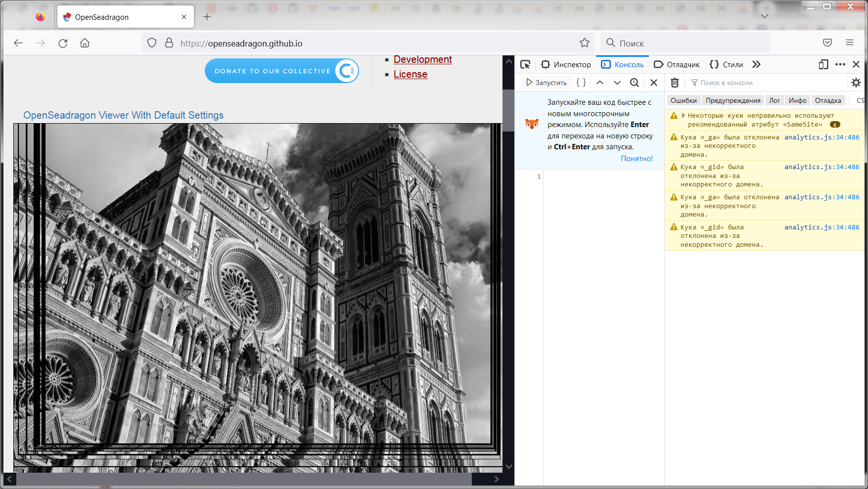
Task: Bookmark the page via the star icon
Action: [x=584, y=43]
